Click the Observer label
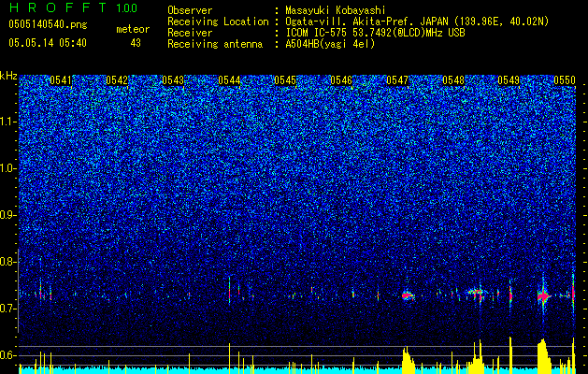The image size is (588, 374). (190, 10)
